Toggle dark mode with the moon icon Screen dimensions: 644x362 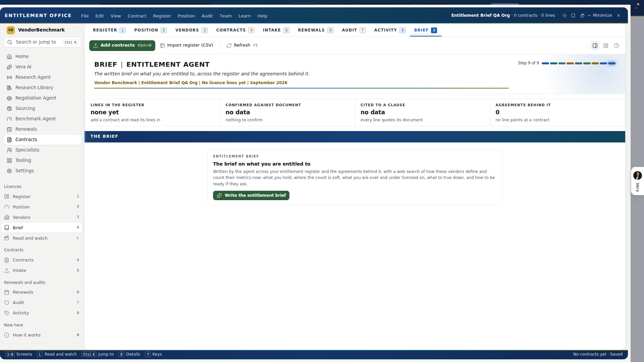click(565, 15)
